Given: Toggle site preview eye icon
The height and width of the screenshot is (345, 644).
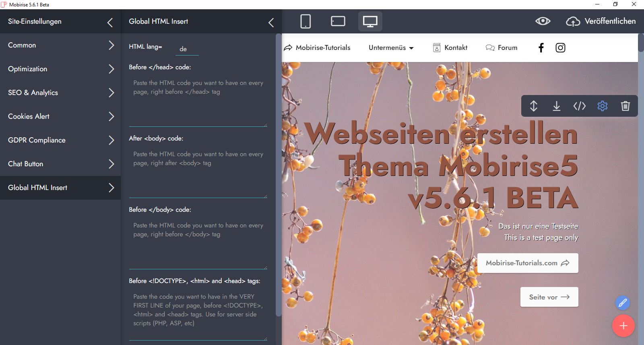Looking at the screenshot, I should tap(543, 21).
